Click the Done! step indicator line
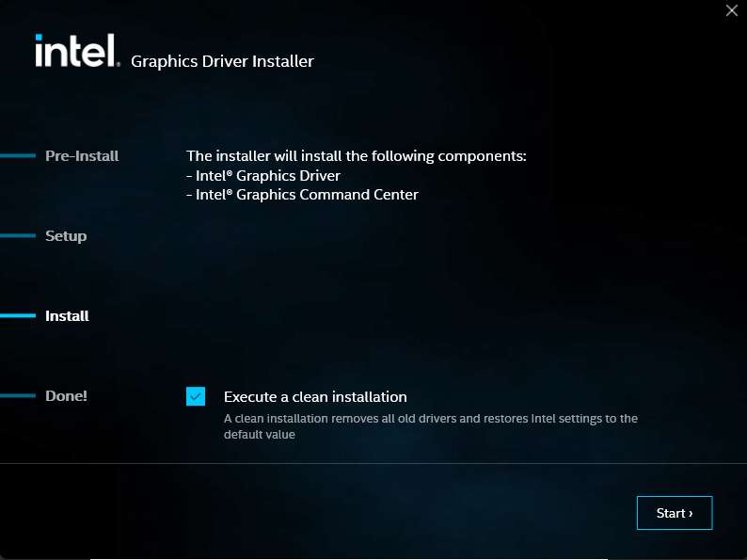This screenshot has height=560, width=747. point(17,395)
